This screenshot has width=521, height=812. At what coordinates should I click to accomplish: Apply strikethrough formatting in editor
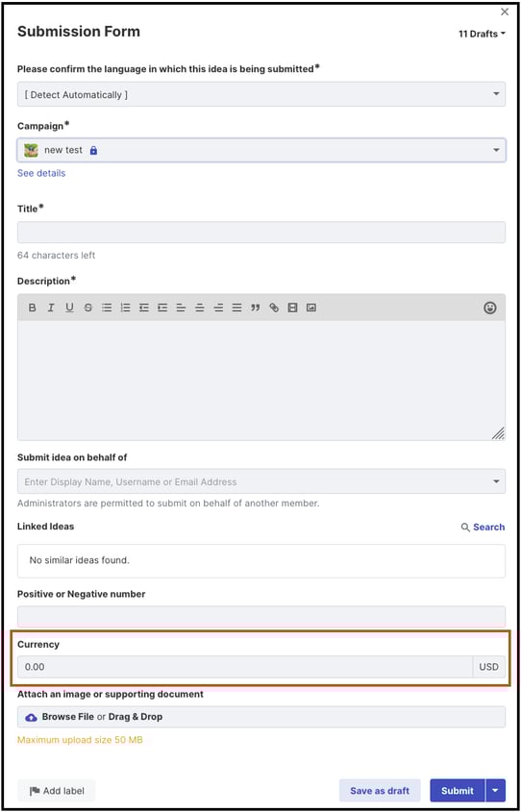pos(88,308)
